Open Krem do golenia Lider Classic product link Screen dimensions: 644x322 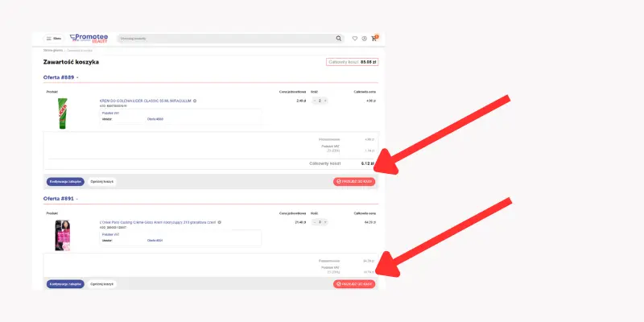145,101
